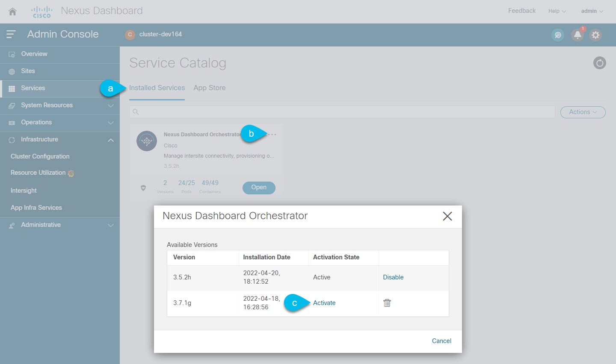
Task: Expand the Administrative section
Action: 111,225
